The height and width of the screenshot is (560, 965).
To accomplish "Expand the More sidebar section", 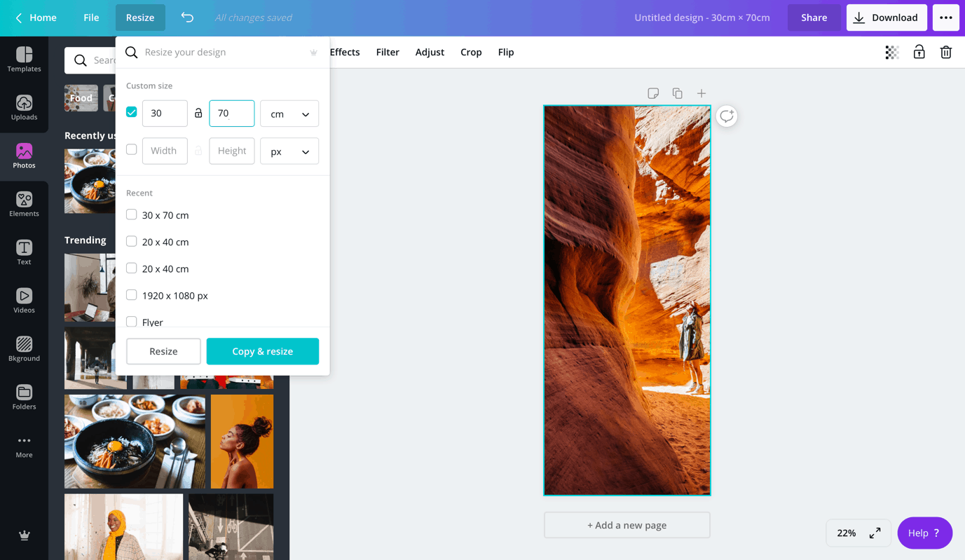I will [x=24, y=444].
